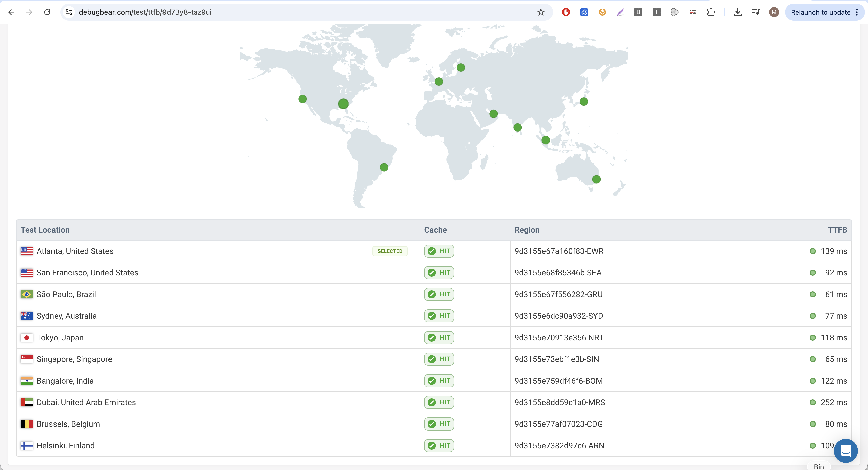Open the chat support bubble
The width and height of the screenshot is (868, 470).
tap(845, 451)
